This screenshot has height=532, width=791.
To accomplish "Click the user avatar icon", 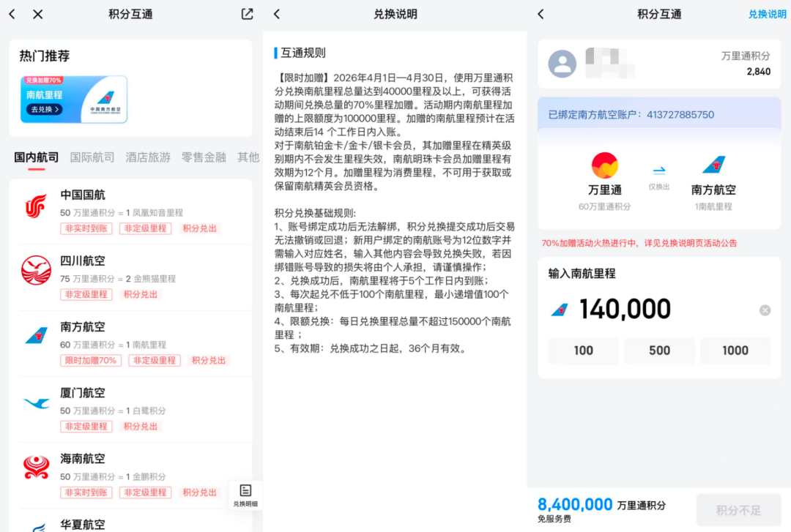I will pos(562,64).
